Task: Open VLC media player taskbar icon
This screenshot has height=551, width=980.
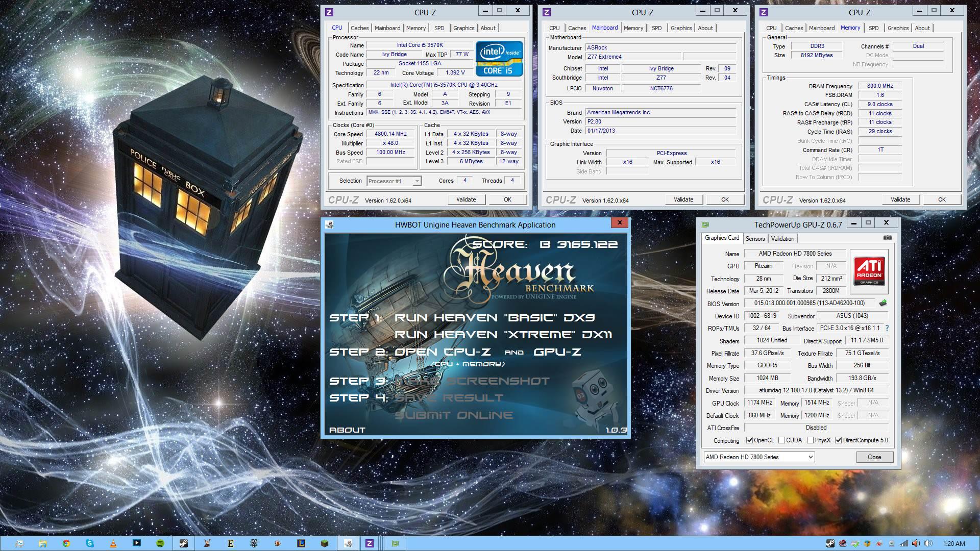Action: [113, 543]
